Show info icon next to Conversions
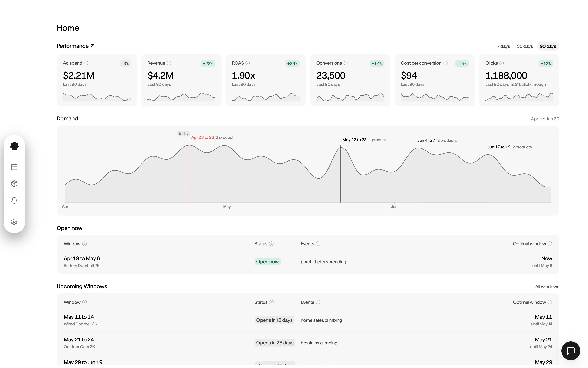Viewport: 588px width, 368px height. [346, 63]
